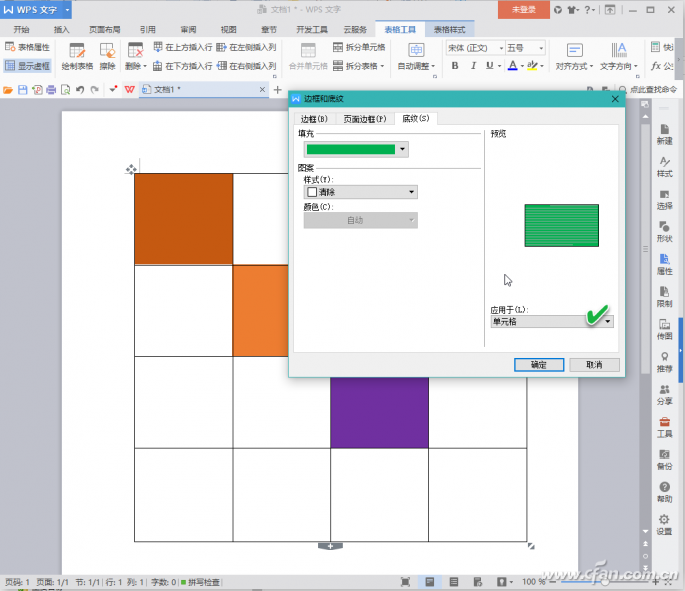Screen dimensions: 685x591
Task: Click the 限制 sidebar icon
Action: point(664,297)
